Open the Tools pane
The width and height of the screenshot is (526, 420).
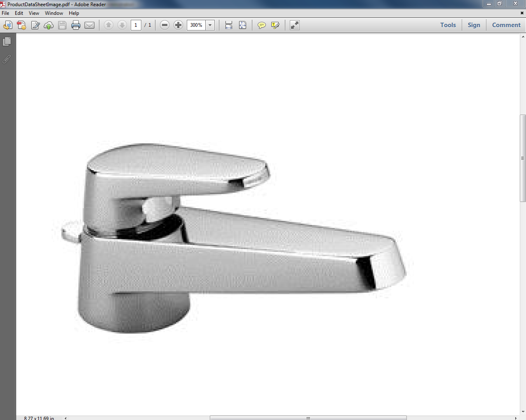click(x=448, y=25)
